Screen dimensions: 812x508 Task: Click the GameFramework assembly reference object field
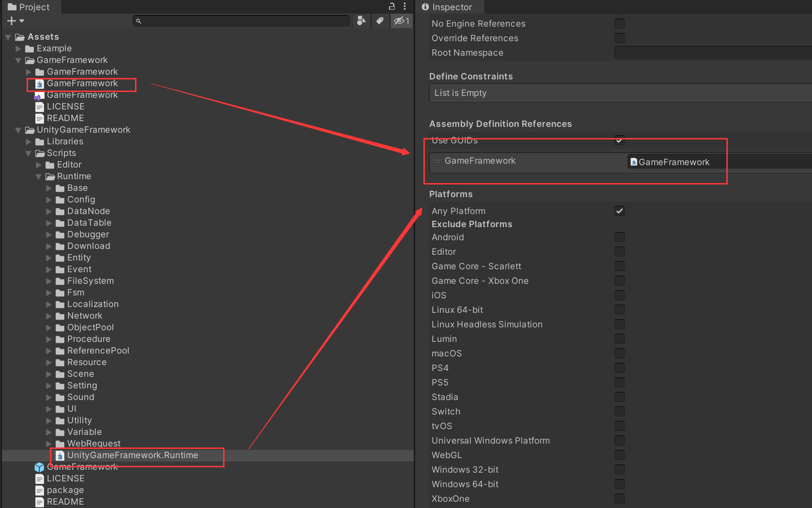(x=720, y=162)
